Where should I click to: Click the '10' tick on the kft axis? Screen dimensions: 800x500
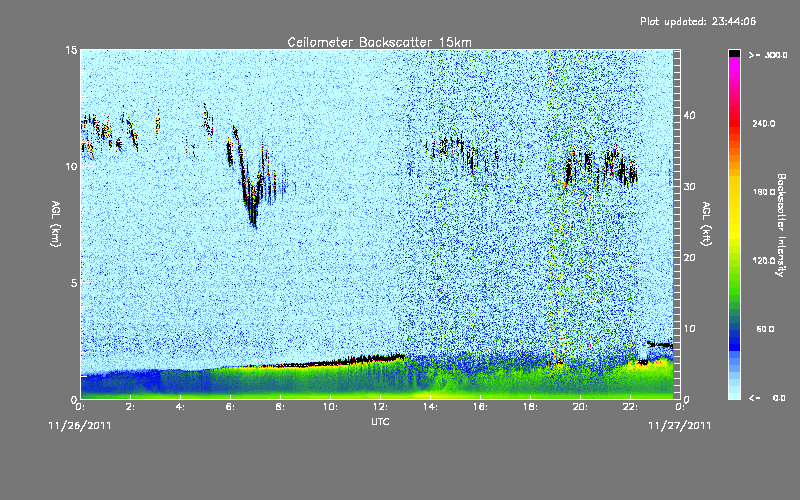pos(689,329)
